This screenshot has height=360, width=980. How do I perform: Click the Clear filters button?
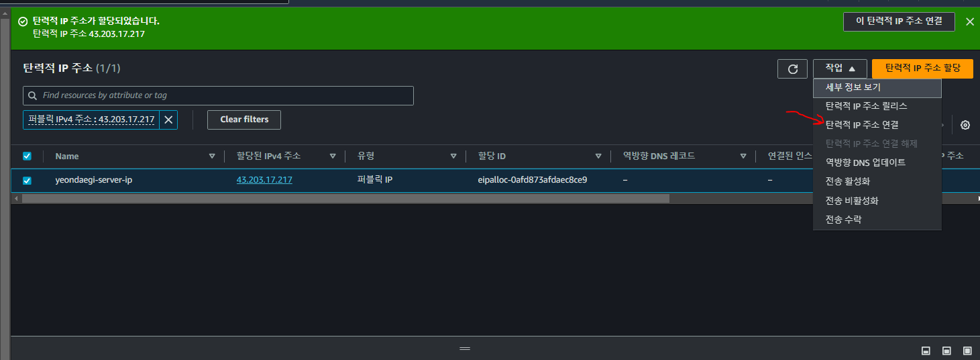(x=244, y=120)
